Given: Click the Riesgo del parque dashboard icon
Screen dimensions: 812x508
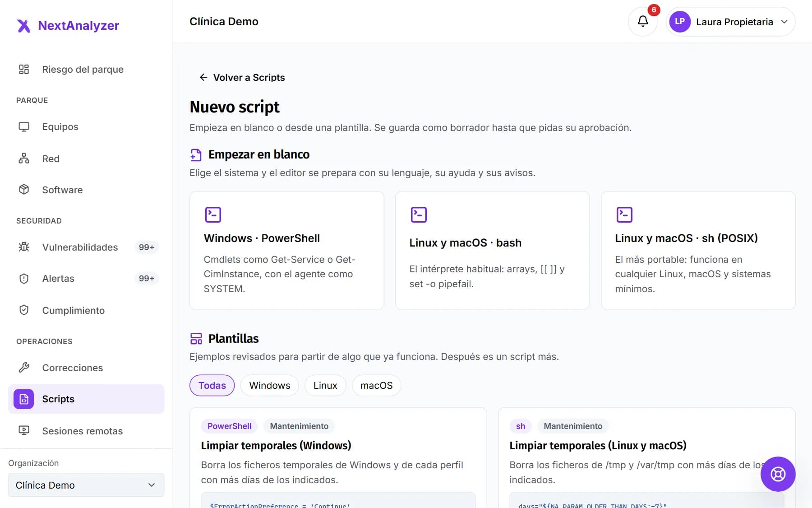Looking at the screenshot, I should click(24, 69).
